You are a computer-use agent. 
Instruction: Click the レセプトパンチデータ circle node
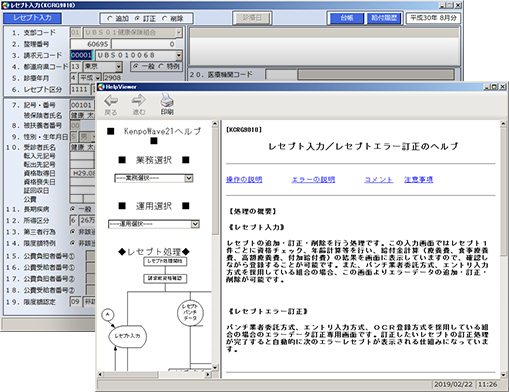point(190,313)
